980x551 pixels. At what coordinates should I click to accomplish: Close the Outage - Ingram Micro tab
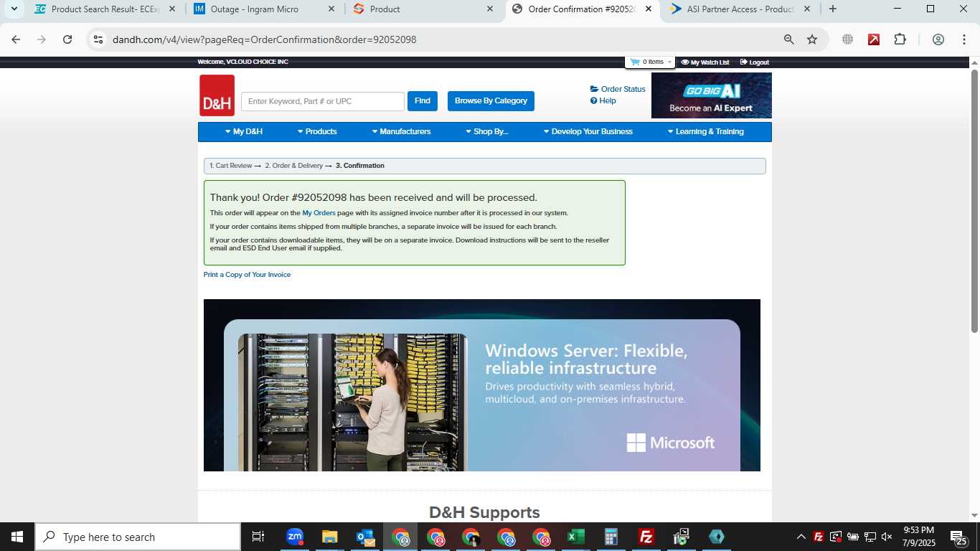(331, 9)
